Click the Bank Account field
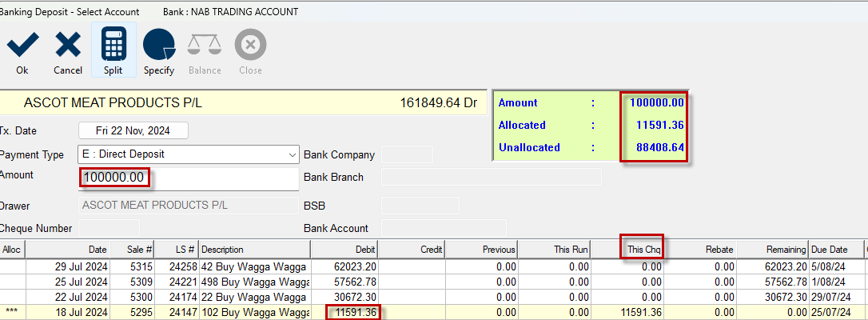868x320 pixels. tap(444, 228)
